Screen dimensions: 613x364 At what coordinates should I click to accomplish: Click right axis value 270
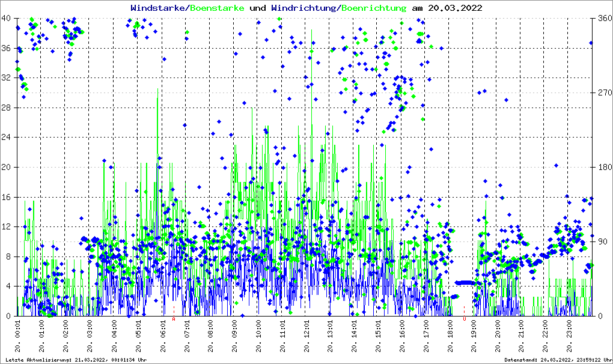605,93
